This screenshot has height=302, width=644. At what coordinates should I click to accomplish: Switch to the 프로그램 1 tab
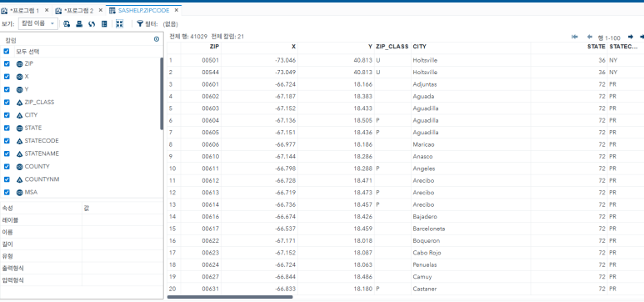tap(25, 10)
